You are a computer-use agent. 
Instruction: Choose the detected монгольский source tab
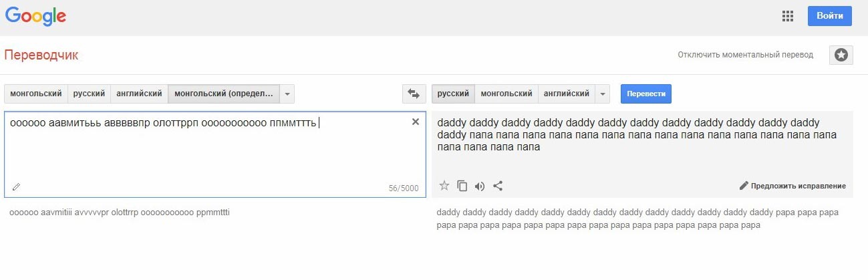[x=223, y=94]
